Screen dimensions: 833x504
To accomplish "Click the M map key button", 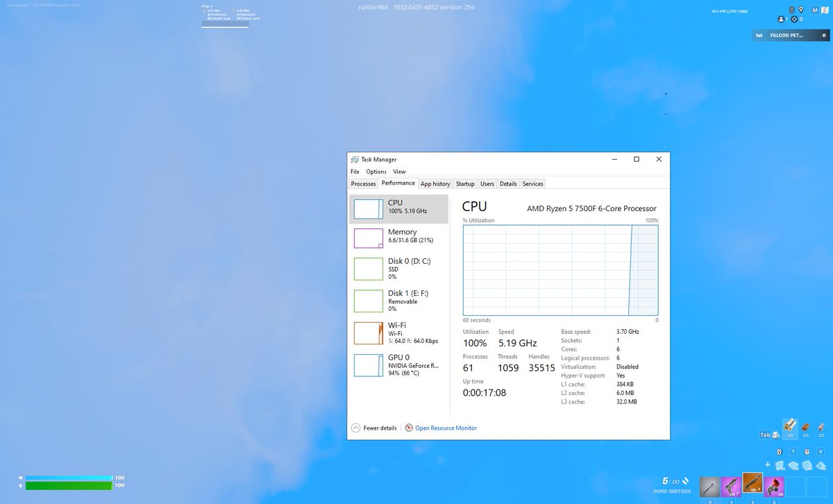I will point(815,10).
